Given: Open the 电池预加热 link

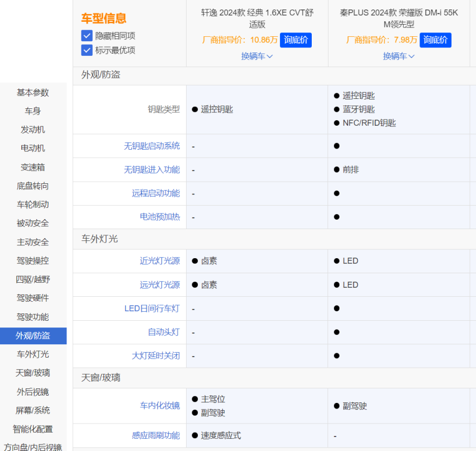Looking at the screenshot, I should (160, 217).
